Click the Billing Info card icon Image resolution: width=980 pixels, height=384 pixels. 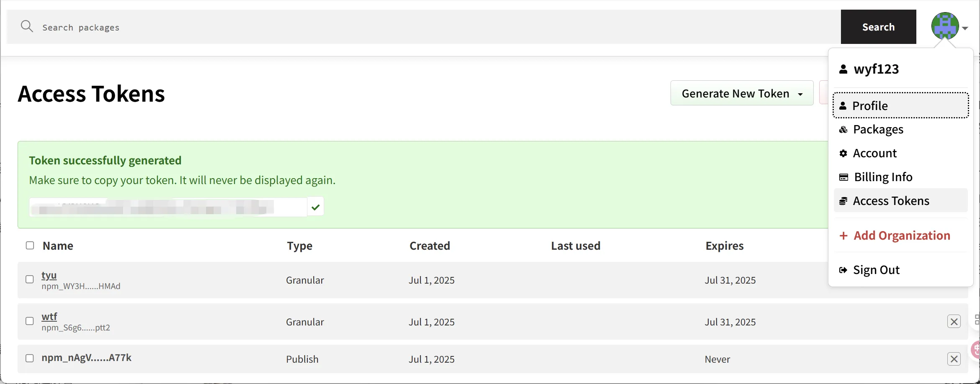tap(843, 177)
